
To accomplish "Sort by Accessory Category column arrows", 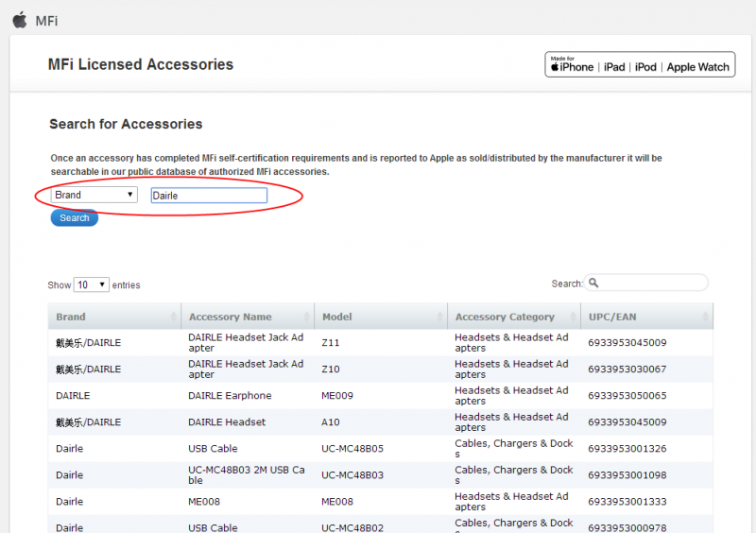I will (x=573, y=317).
